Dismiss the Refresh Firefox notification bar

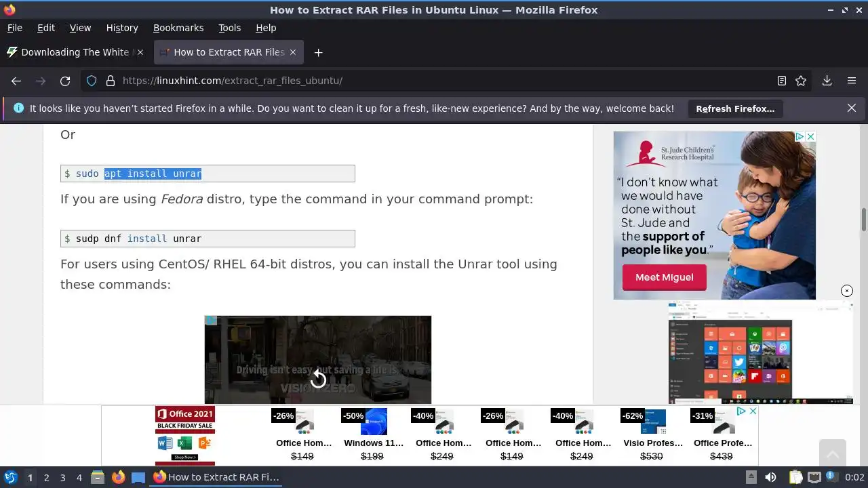(x=852, y=108)
